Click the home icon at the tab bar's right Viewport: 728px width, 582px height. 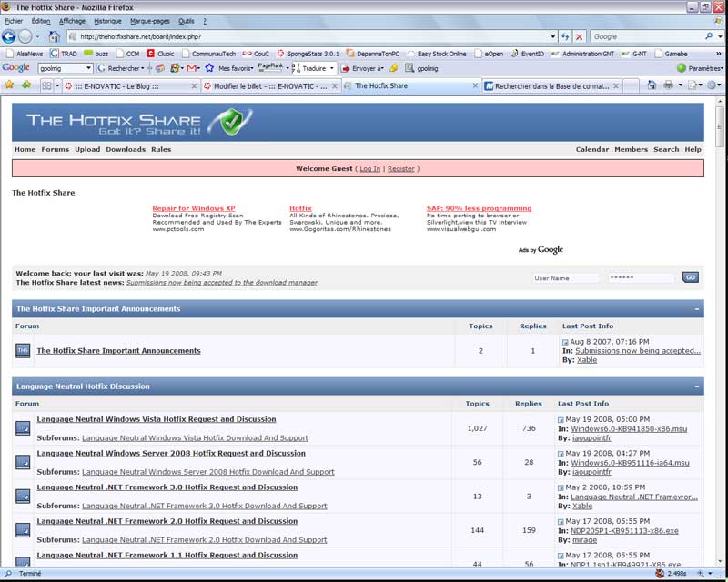[652, 85]
